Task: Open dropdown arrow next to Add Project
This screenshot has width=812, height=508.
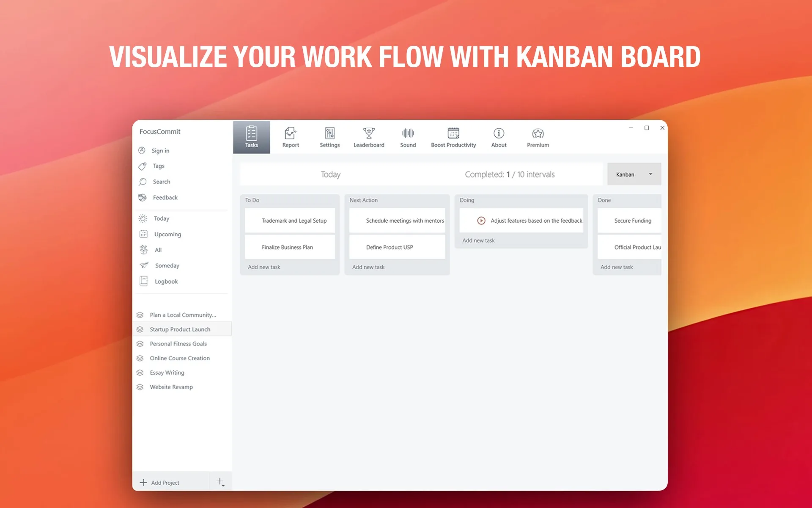Action: pos(220,482)
